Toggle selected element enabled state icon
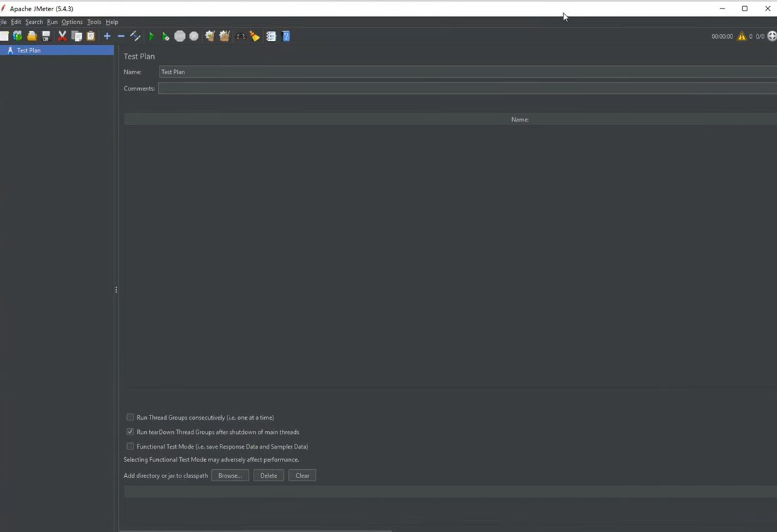This screenshot has height=532, width=777. point(135,36)
